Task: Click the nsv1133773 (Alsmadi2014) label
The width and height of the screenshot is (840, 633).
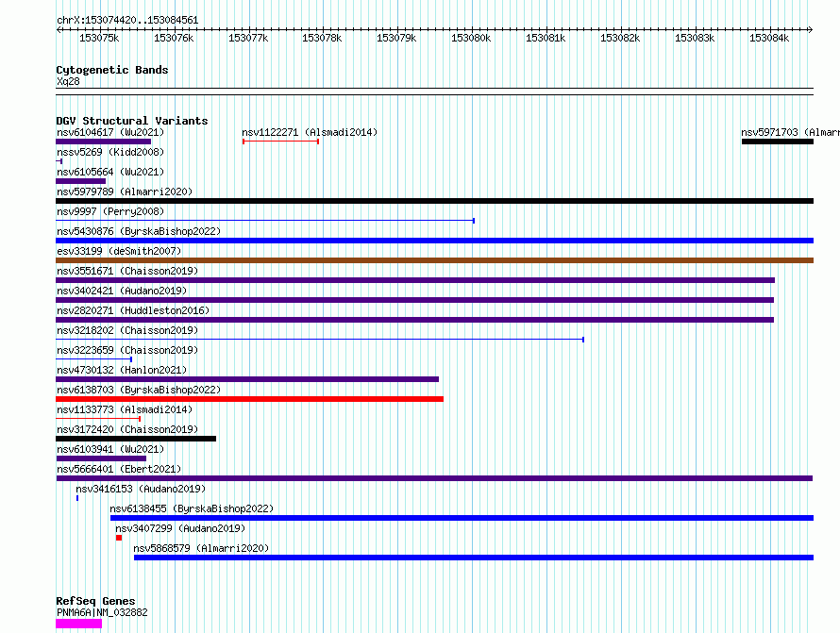Action: coord(125,409)
